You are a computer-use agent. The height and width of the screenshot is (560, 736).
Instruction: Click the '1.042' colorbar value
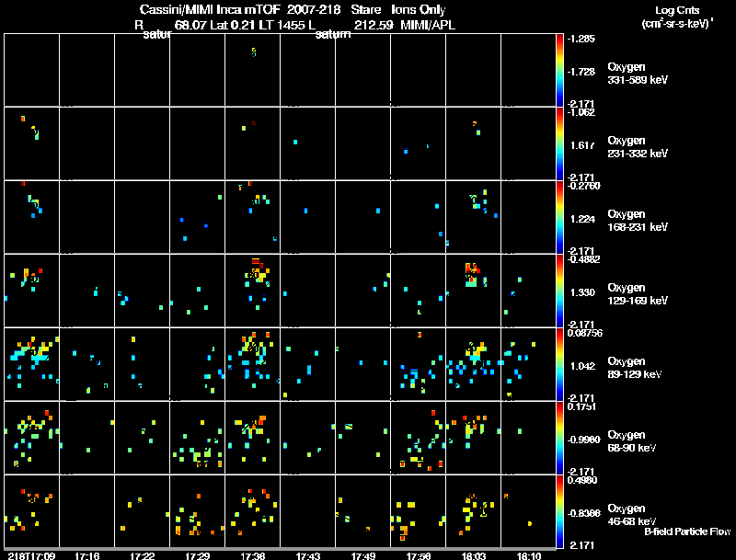pos(582,366)
